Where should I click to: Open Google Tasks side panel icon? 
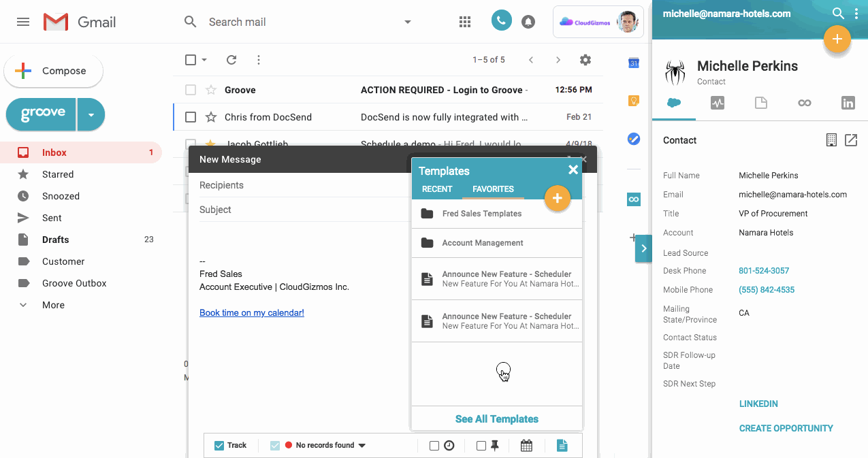point(634,139)
